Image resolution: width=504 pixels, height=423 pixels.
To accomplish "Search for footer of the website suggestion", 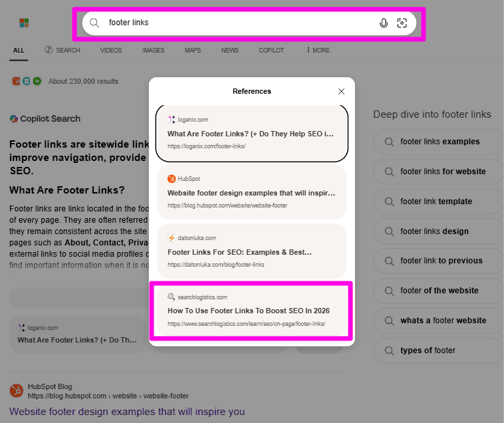I will [x=439, y=291].
